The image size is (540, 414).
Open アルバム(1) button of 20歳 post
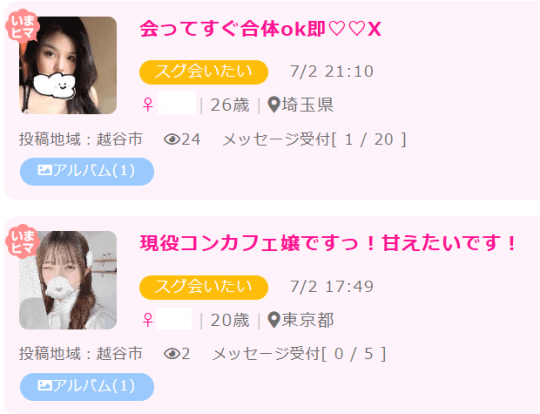pos(87,387)
